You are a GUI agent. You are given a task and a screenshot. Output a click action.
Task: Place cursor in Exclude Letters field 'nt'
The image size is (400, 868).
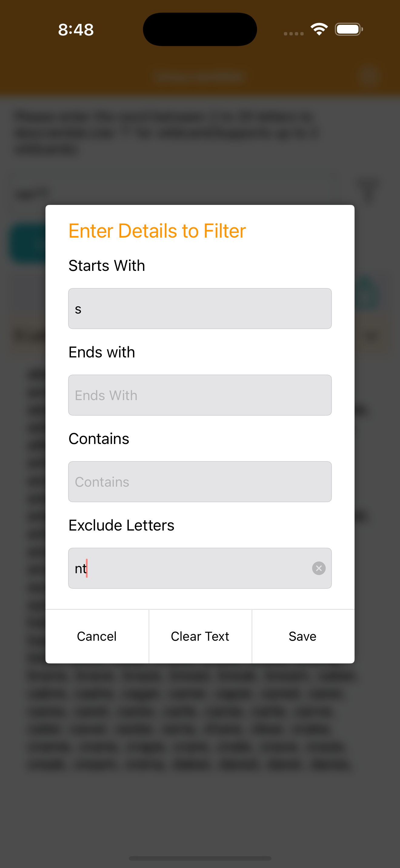click(x=189, y=568)
